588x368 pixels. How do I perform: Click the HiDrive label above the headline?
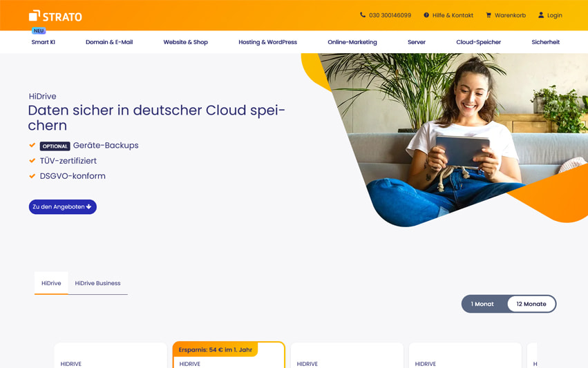(x=42, y=96)
